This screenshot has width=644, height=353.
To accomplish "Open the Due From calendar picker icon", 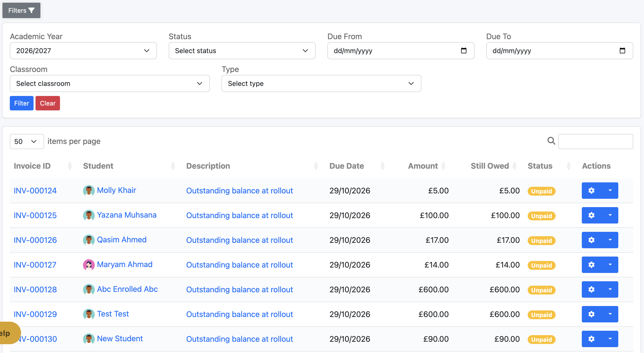I will click(x=464, y=51).
